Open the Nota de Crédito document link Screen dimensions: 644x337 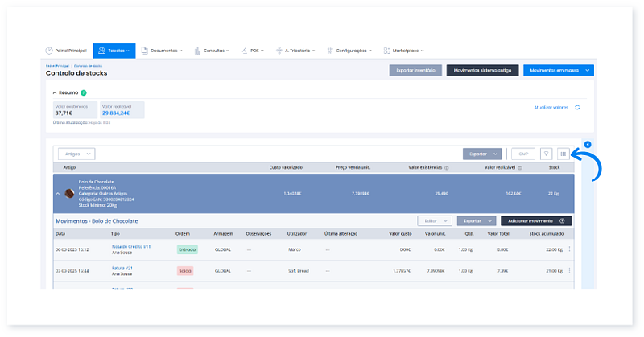click(x=130, y=246)
